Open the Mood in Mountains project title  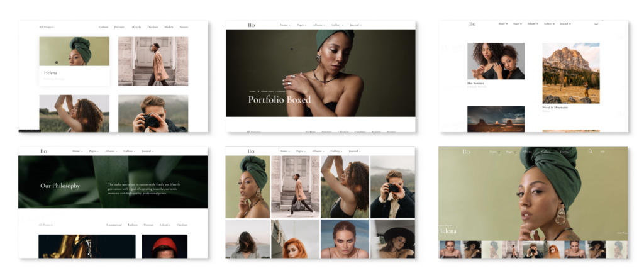click(x=555, y=107)
